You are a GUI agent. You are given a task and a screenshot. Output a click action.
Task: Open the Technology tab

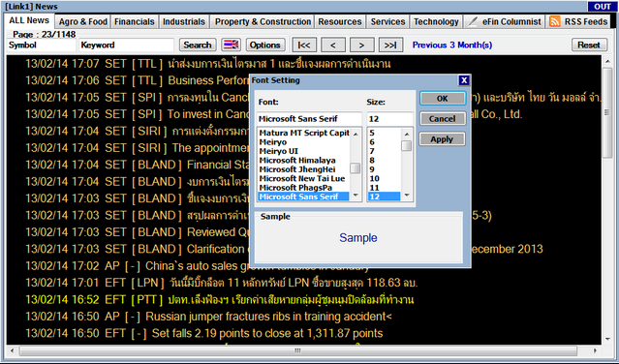(x=436, y=21)
